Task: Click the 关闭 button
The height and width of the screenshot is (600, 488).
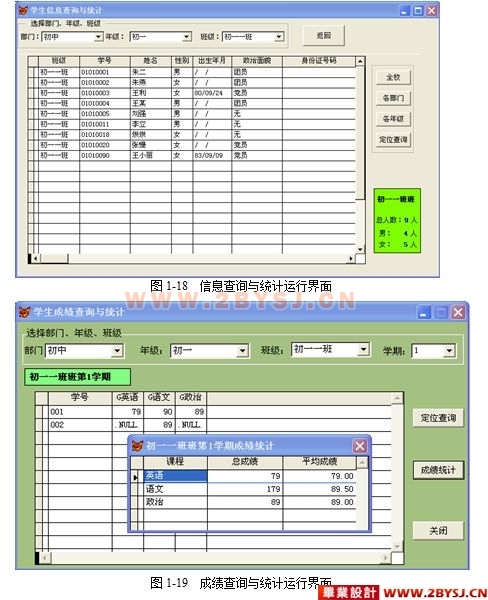Action: 438,530
